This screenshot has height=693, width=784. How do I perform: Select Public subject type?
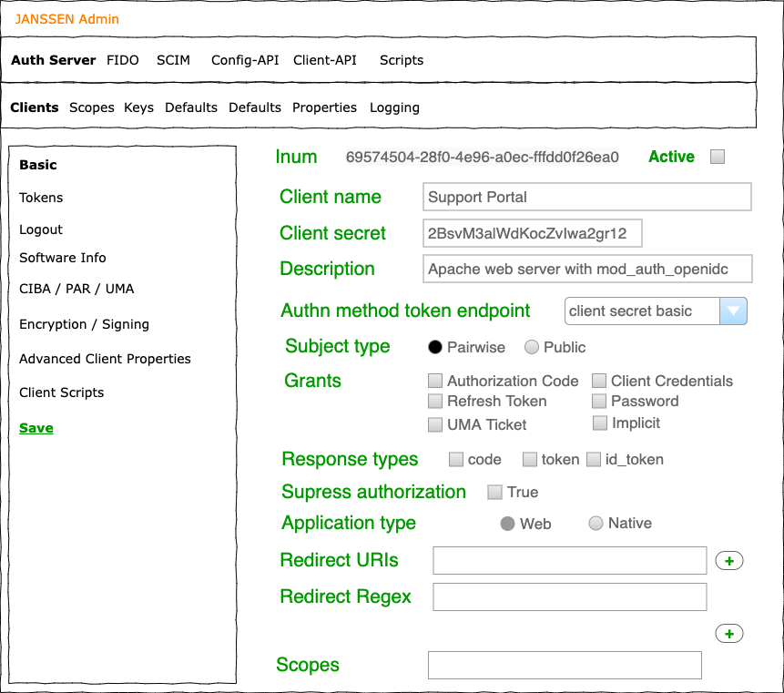(x=532, y=347)
